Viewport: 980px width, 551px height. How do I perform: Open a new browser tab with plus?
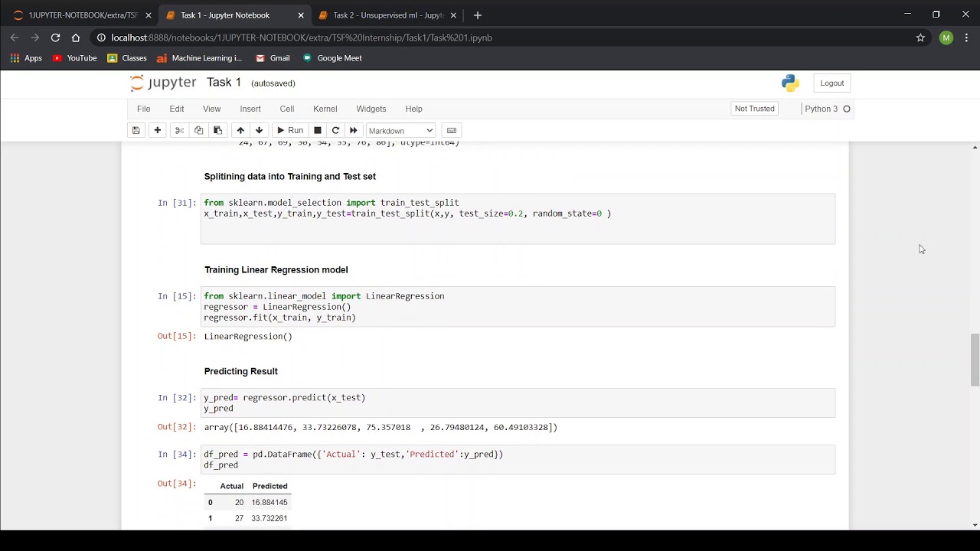tap(478, 15)
